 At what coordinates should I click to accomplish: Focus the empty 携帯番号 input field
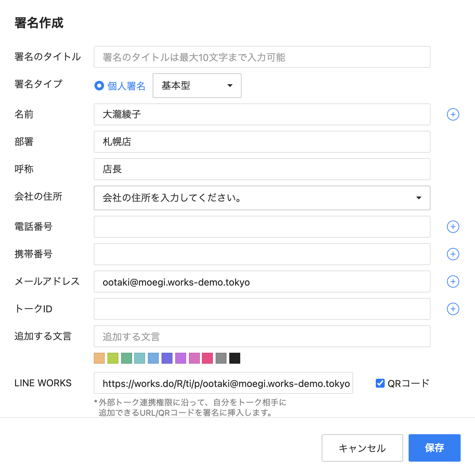[262, 254]
